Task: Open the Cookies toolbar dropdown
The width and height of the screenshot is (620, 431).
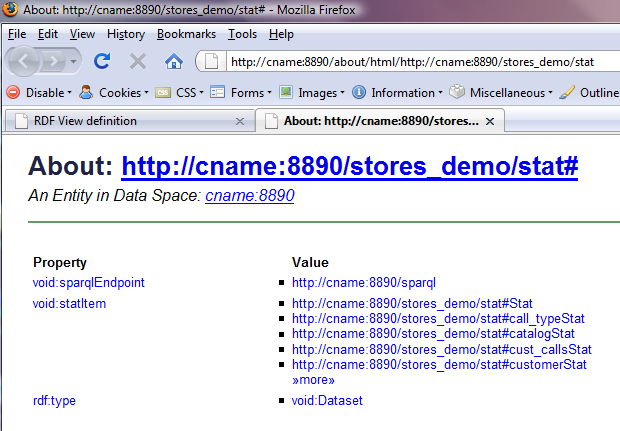Action: click(x=113, y=93)
